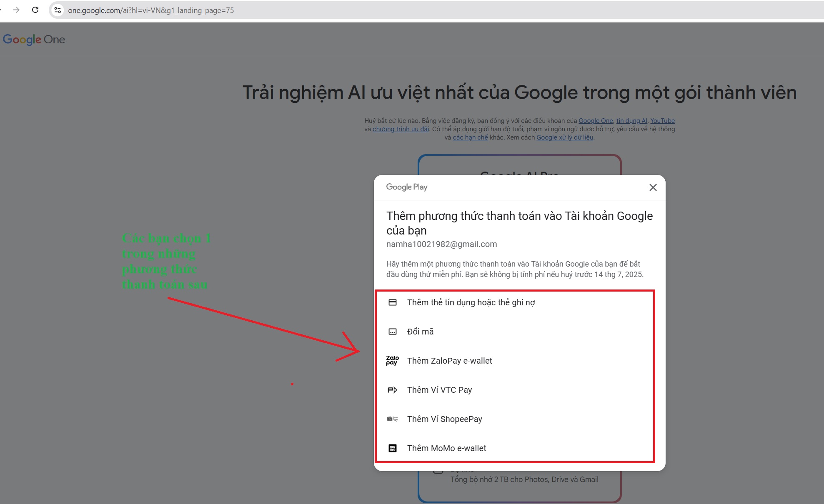Click the ZaloPay logo icon
The image size is (824, 504).
click(x=393, y=361)
